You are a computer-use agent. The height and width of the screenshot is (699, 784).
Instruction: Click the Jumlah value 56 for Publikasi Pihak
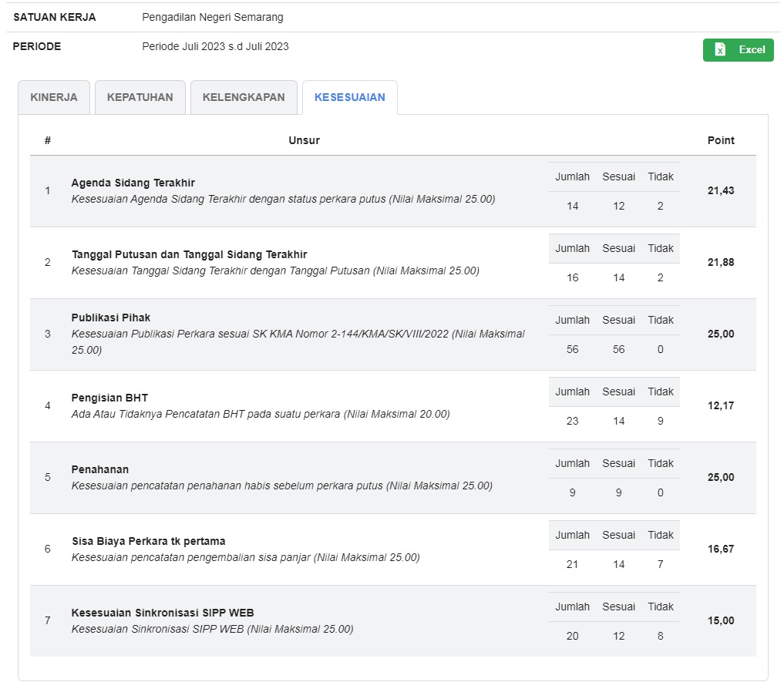[572, 349]
